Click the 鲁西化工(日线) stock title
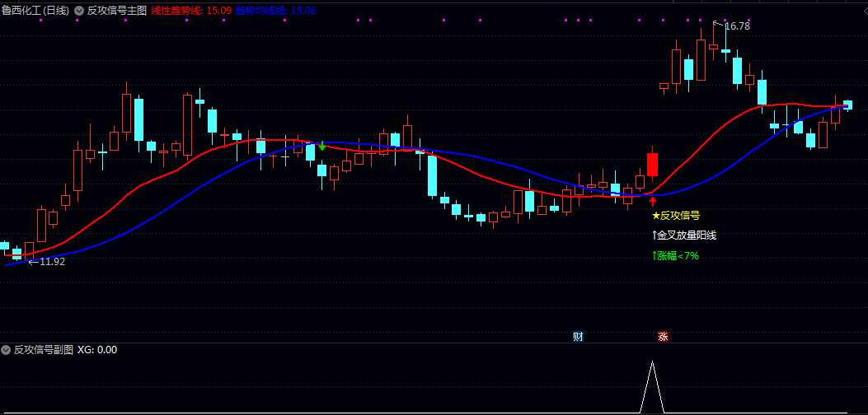Image resolution: width=868 pixels, height=415 pixels. [35, 10]
